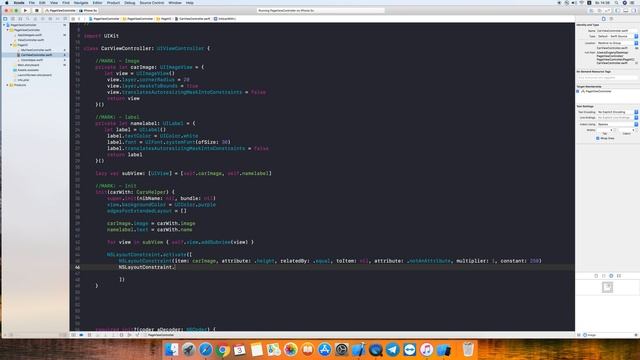Open Notes from the Dock
640x360 pixels.
[x=257, y=349]
